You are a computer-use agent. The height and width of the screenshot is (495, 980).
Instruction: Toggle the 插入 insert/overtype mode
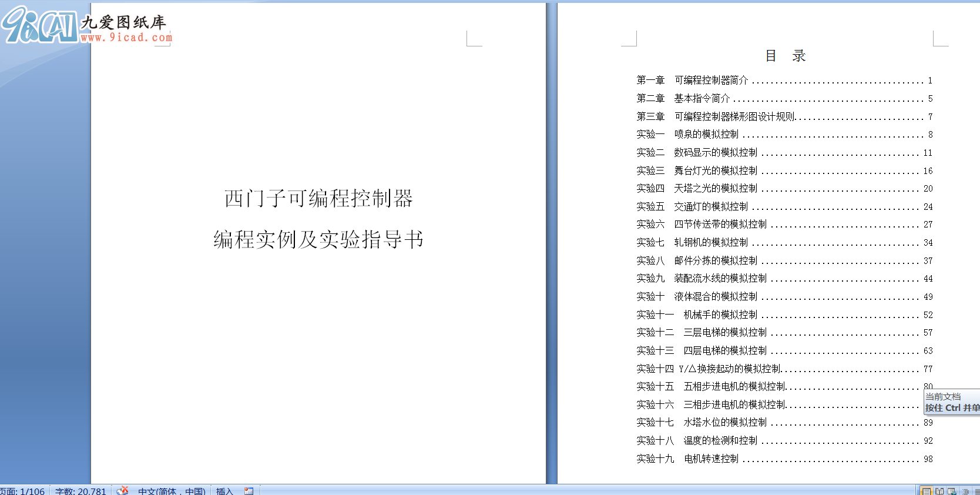tap(224, 491)
